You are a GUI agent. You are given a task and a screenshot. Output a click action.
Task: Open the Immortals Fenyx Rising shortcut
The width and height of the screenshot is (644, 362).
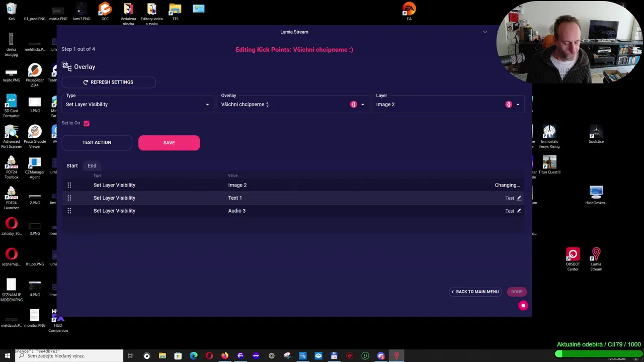coord(549,137)
